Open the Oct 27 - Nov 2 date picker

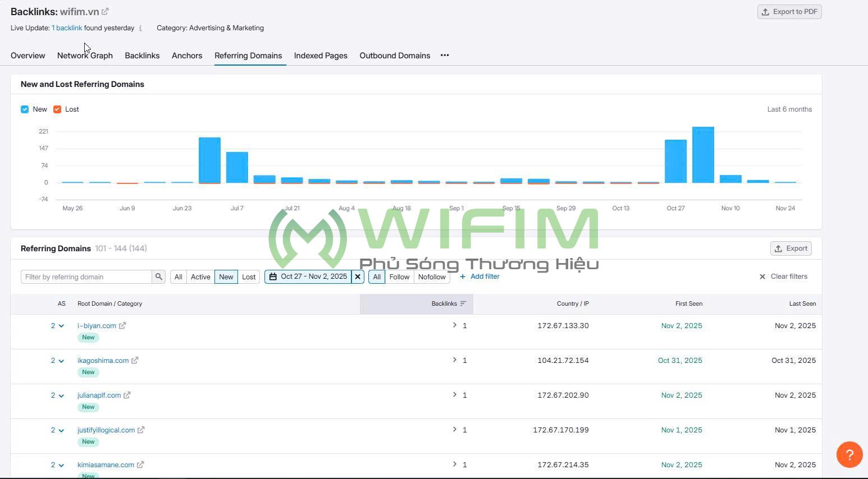click(x=308, y=277)
